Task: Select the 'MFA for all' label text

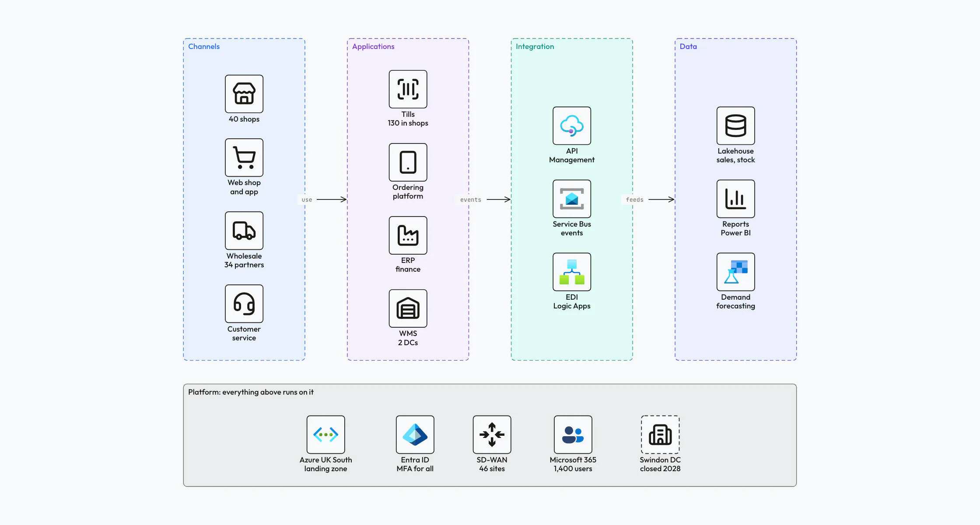Action: (x=415, y=469)
